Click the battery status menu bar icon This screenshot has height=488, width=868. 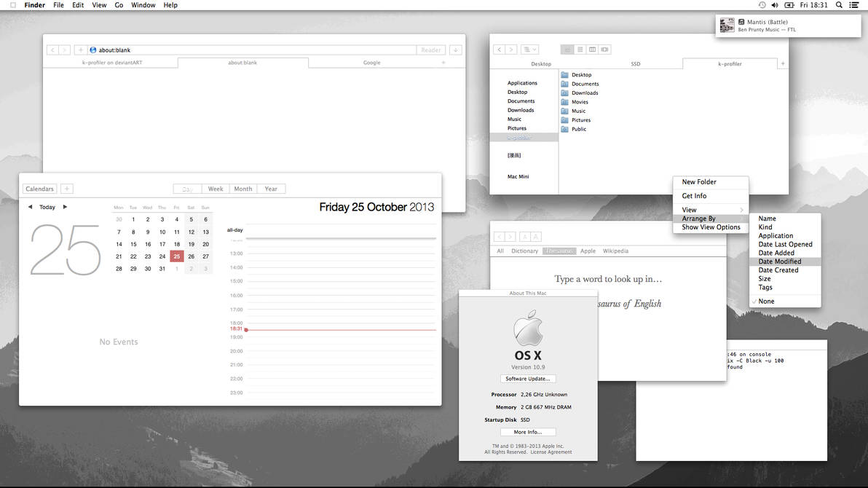789,5
